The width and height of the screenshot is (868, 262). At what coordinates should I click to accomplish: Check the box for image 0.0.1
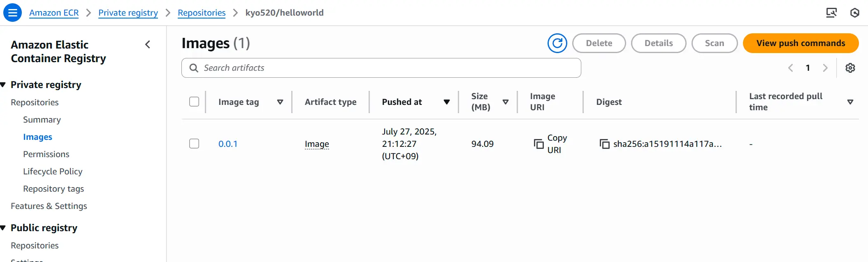[x=194, y=144]
